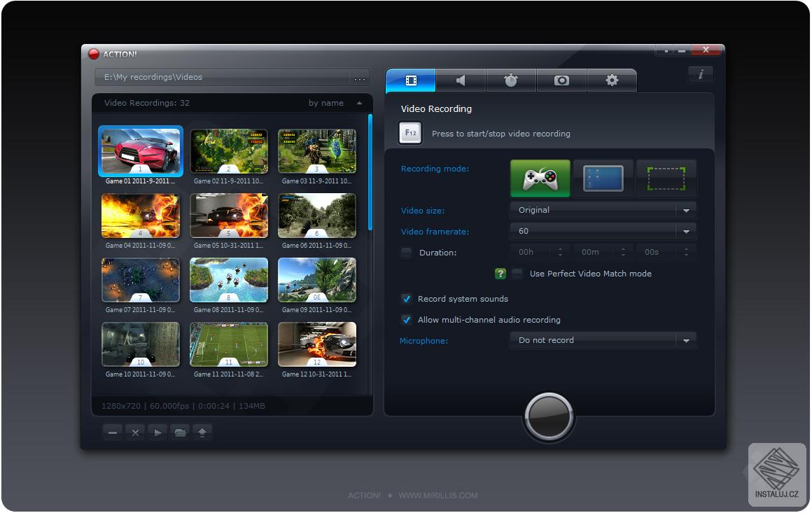Image resolution: width=812 pixels, height=513 pixels.
Task: Click the green Perfect Video Match help icon
Action: coord(500,274)
